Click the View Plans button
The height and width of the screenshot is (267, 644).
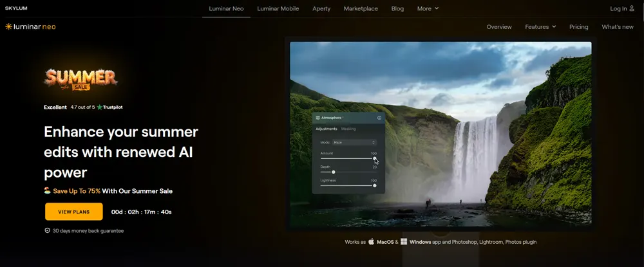73,212
